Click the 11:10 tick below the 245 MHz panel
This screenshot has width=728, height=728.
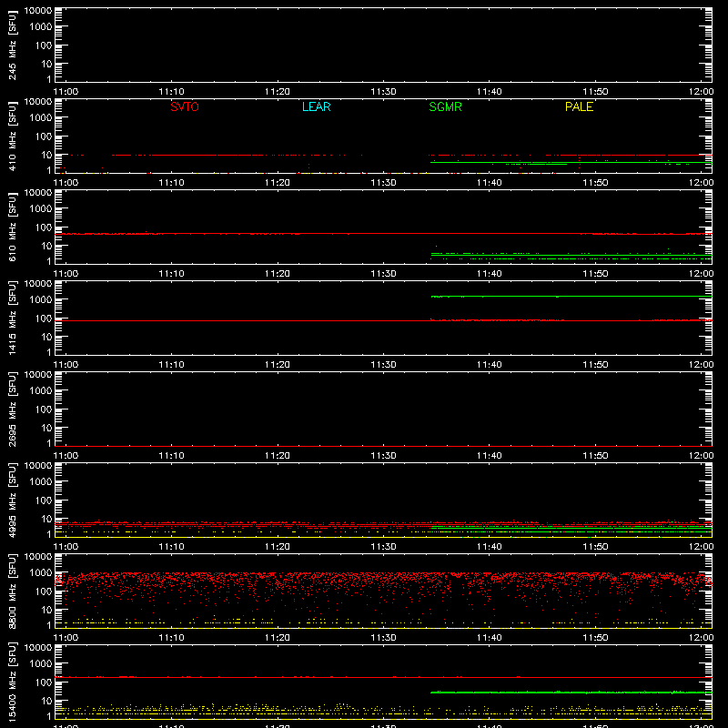pyautogui.click(x=171, y=92)
